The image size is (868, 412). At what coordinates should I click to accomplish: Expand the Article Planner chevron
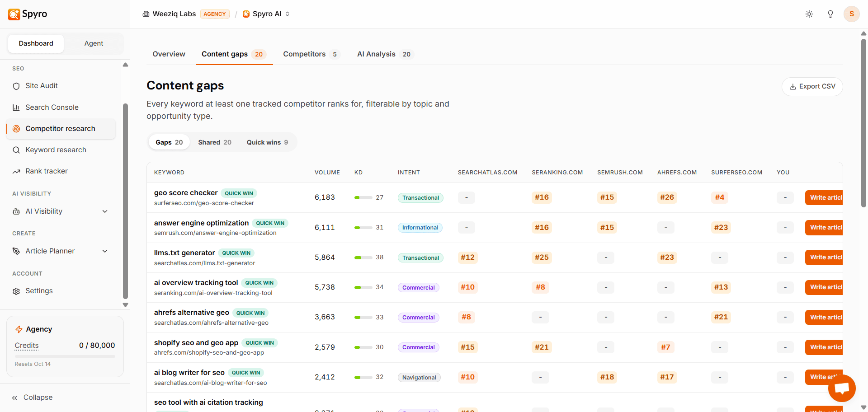(x=105, y=251)
